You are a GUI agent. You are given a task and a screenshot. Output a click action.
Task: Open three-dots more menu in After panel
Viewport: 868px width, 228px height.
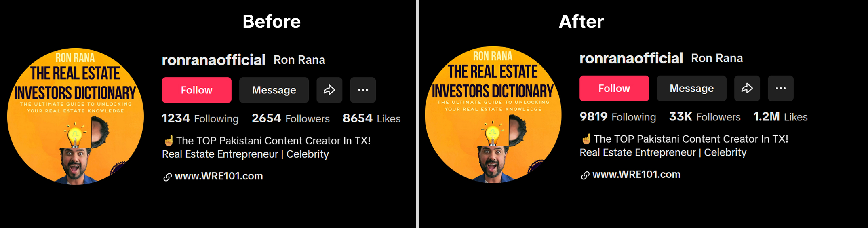pos(781,89)
